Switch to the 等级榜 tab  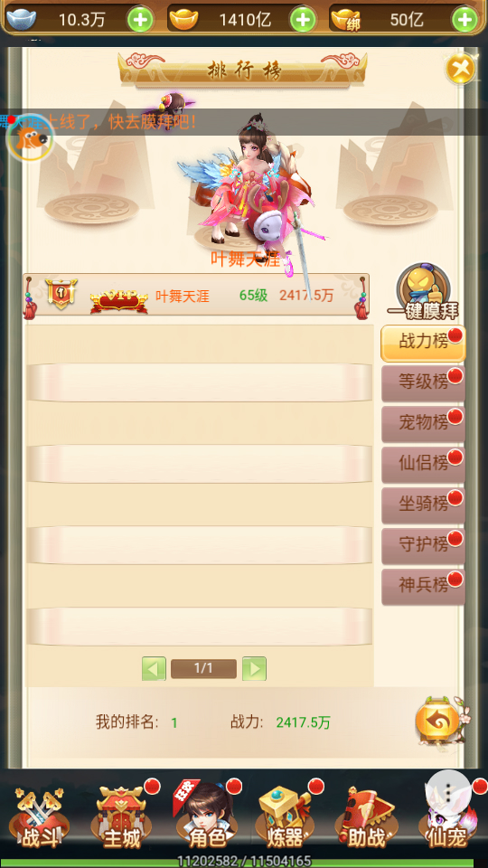[x=423, y=383]
